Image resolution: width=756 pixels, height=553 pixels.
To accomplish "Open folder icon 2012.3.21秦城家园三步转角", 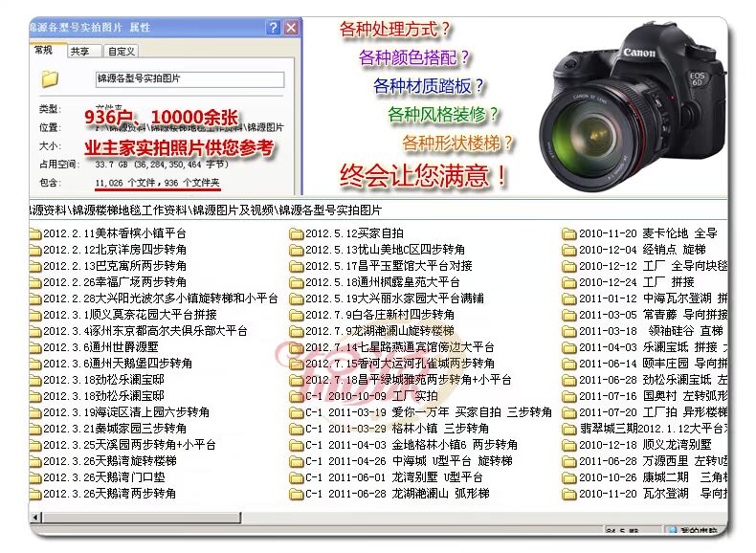I will [x=35, y=430].
